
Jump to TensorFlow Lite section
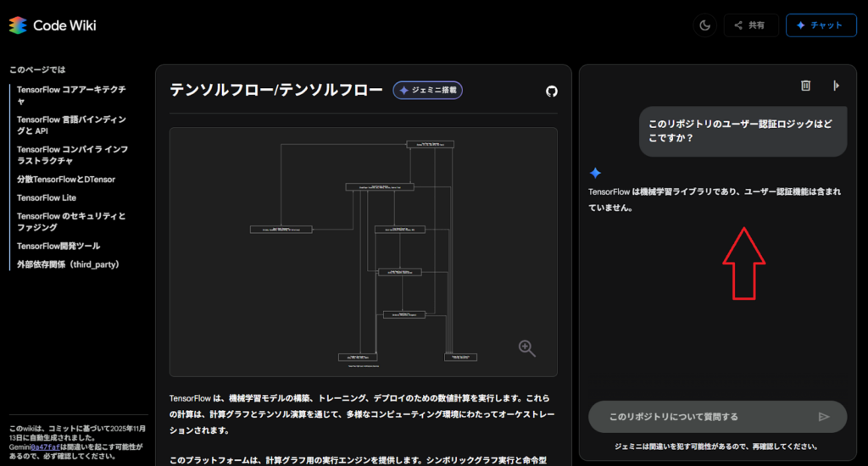point(47,197)
